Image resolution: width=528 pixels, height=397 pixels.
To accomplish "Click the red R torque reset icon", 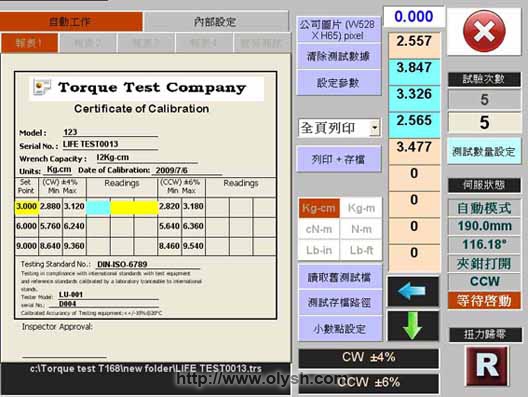I will [487, 366].
